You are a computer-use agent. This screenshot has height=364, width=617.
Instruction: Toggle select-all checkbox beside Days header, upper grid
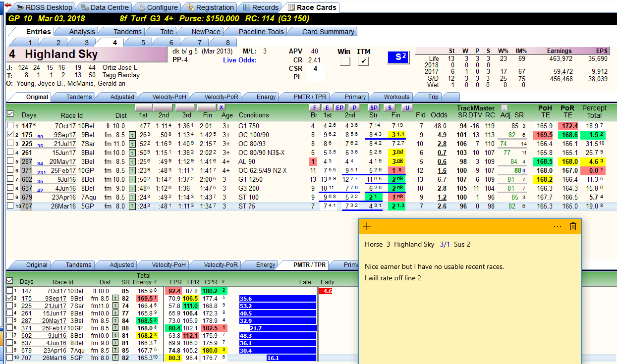coord(10,114)
